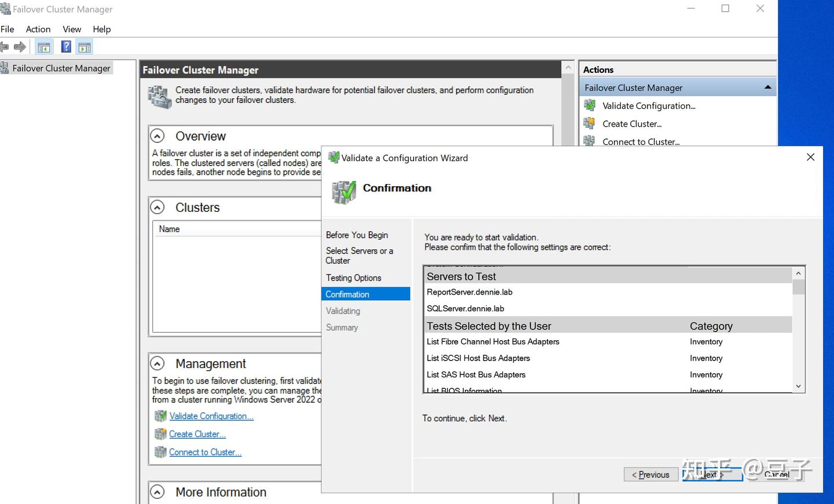This screenshot has height=504, width=834.
Task: Click the Connect to Cluster icon in Actions pane
Action: [590, 141]
